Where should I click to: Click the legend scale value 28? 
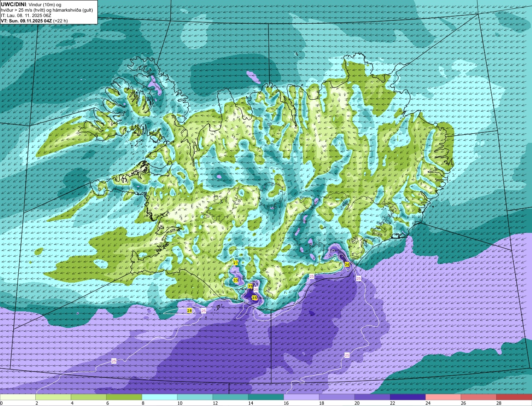499,403
